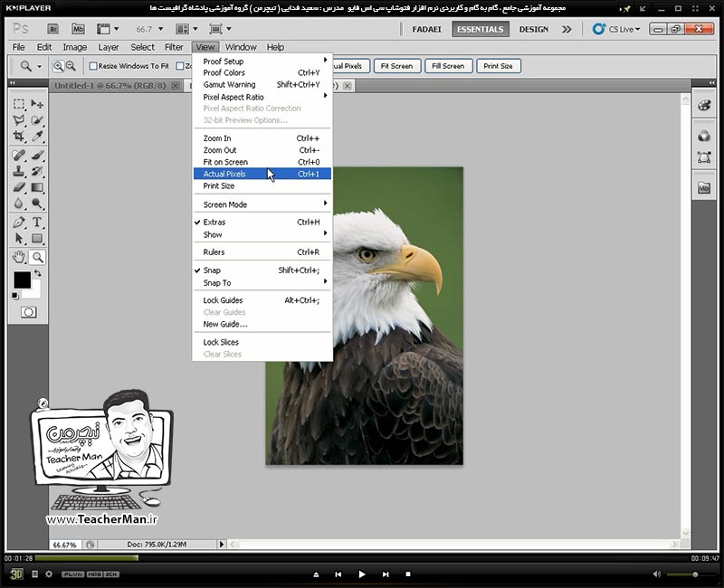This screenshot has width=724, height=588.
Task: Choose Fit on Screen menu item
Action: (262, 162)
